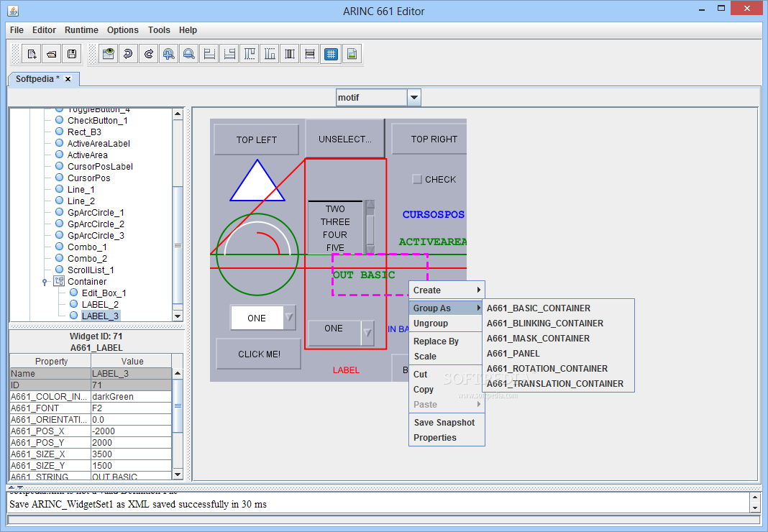The width and height of the screenshot is (768, 532).
Task: Click the Zoom in magnifier icon
Action: click(x=168, y=54)
